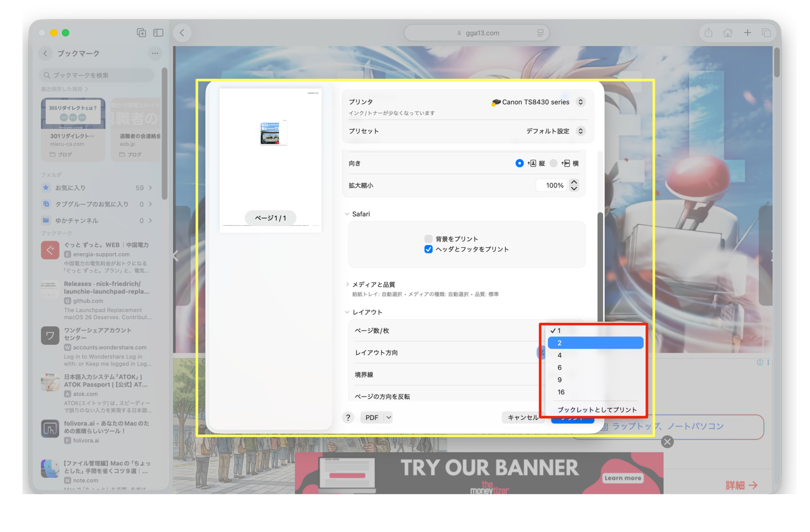Close the ad with the X icon

coord(667,442)
